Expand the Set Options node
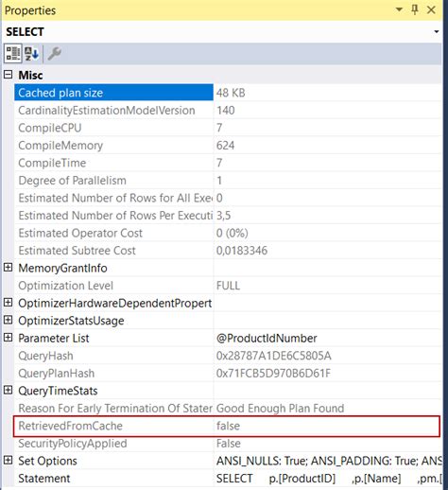This screenshot has width=448, height=490. point(8,461)
